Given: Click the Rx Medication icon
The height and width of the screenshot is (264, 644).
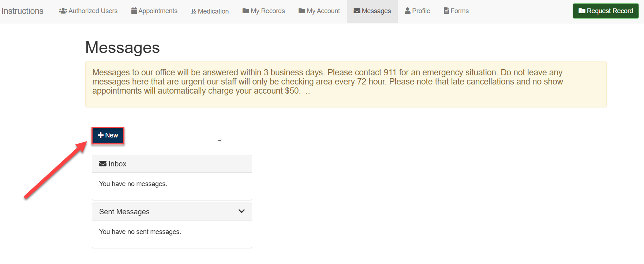Looking at the screenshot, I should [194, 11].
